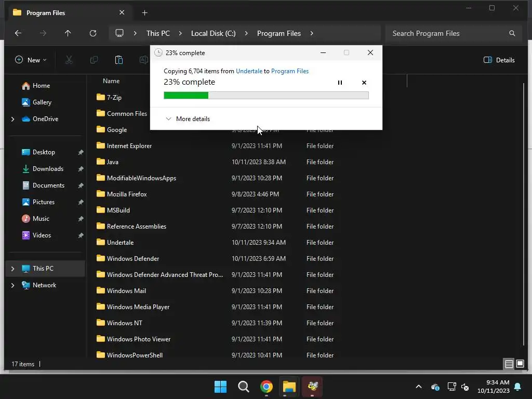Select the Windows Defender folder row

tap(216, 259)
